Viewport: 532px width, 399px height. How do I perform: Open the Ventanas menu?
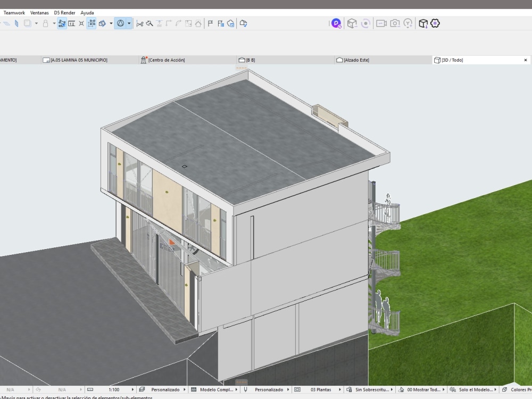[x=39, y=13]
